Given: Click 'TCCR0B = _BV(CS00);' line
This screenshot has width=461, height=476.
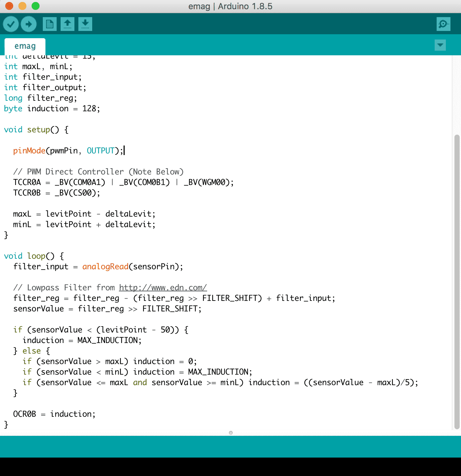Looking at the screenshot, I should 57,193.
